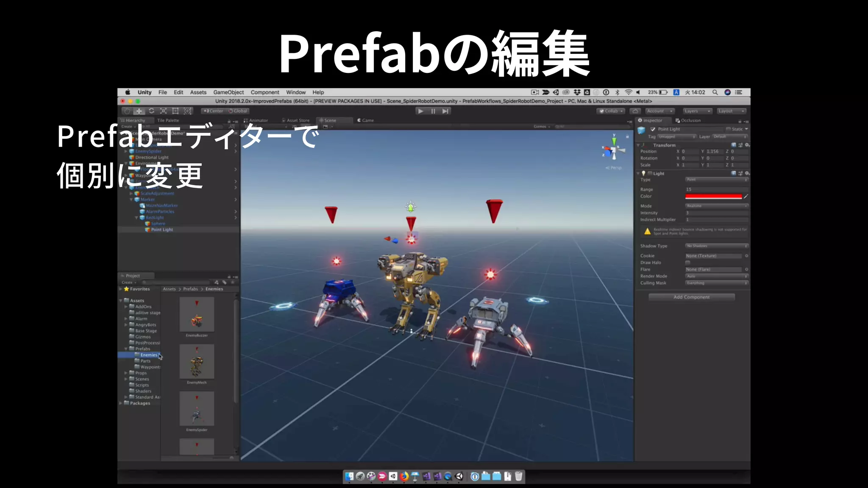Open the Layout dropdown
868x488 pixels.
click(731, 111)
